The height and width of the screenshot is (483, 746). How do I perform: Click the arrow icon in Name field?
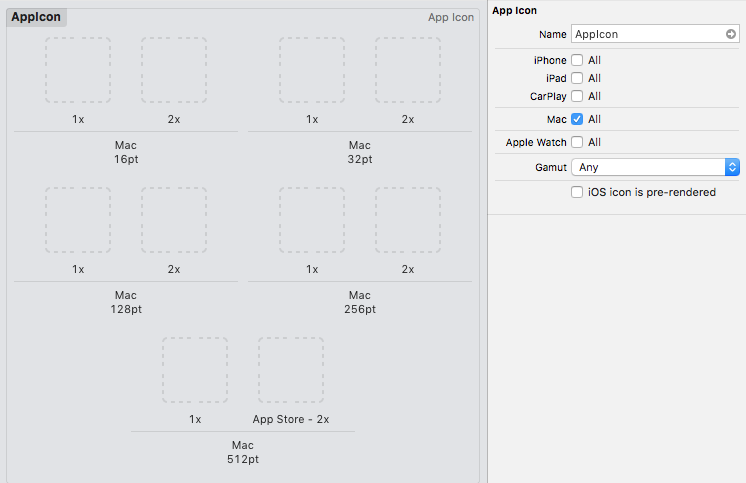pyautogui.click(x=731, y=34)
